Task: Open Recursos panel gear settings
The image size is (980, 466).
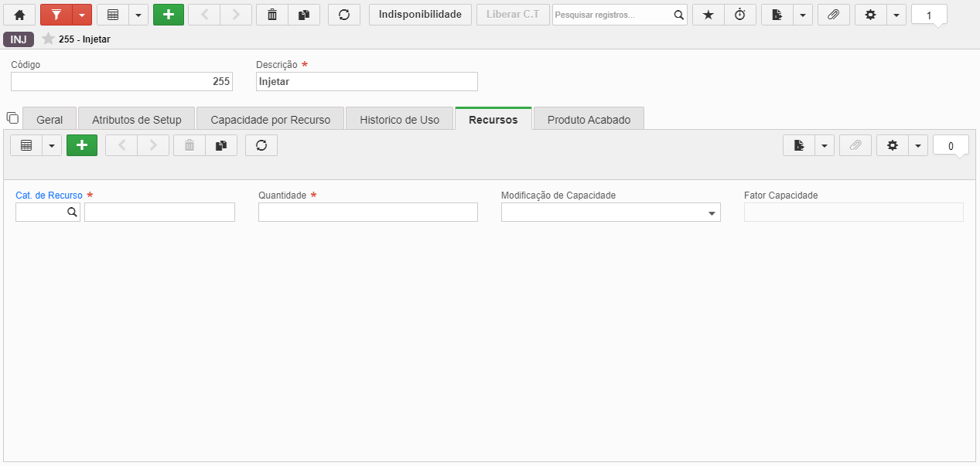Action: click(x=892, y=145)
